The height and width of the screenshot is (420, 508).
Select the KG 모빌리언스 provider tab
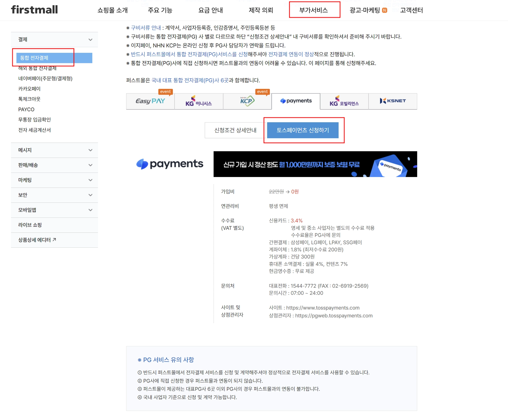pyautogui.click(x=344, y=101)
